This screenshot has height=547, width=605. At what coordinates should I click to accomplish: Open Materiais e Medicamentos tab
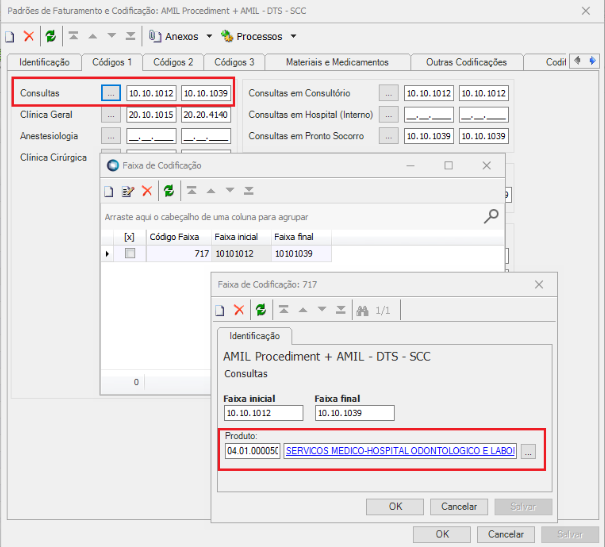(337, 62)
